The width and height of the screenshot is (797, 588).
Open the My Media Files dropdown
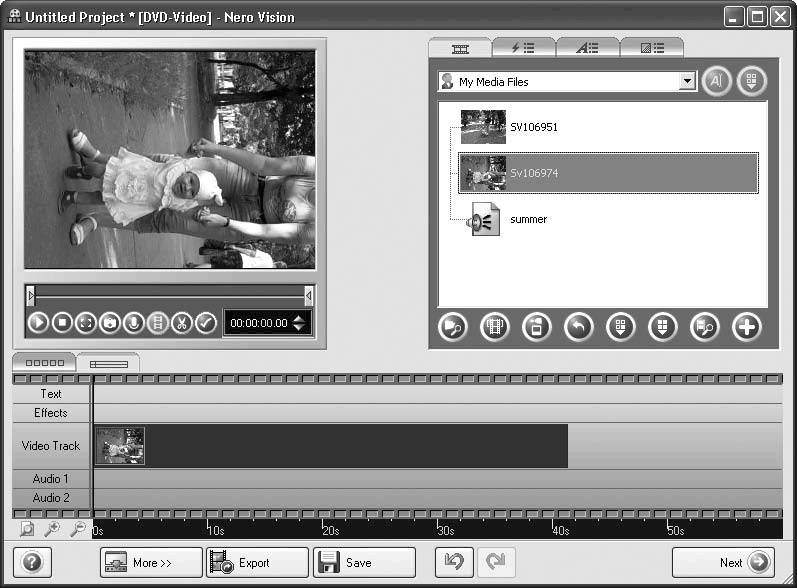687,82
